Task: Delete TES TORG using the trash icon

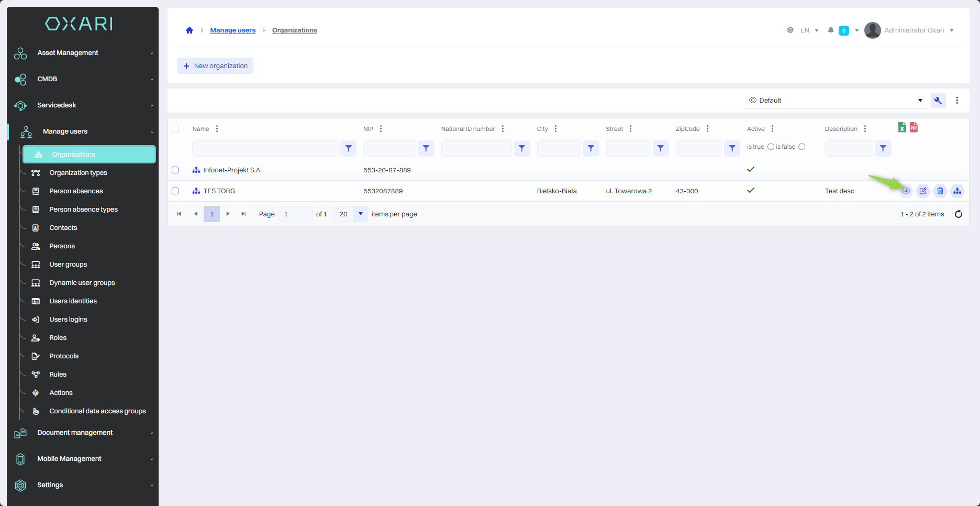Action: tap(940, 191)
